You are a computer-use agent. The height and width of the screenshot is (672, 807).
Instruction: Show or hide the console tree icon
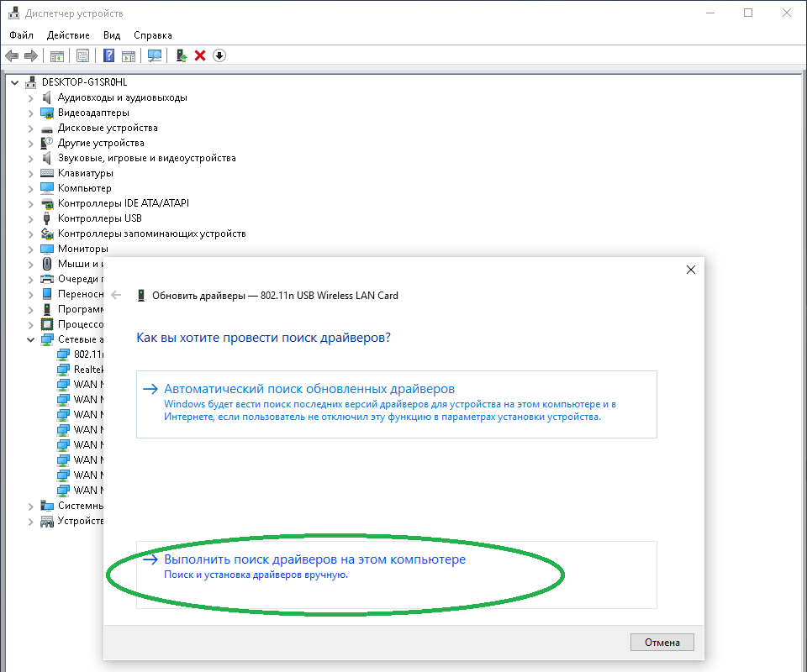pos(56,55)
